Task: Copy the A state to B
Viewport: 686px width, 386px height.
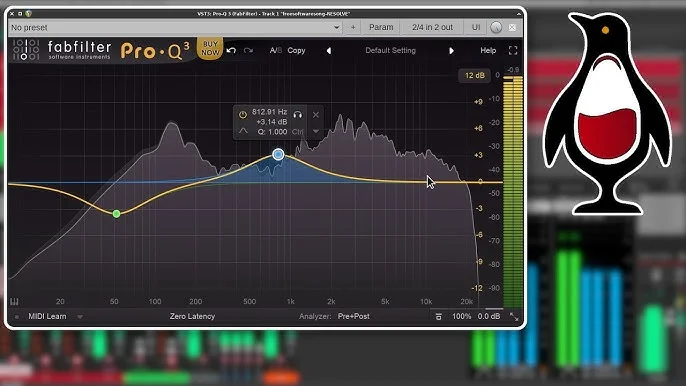Action: 296,50
